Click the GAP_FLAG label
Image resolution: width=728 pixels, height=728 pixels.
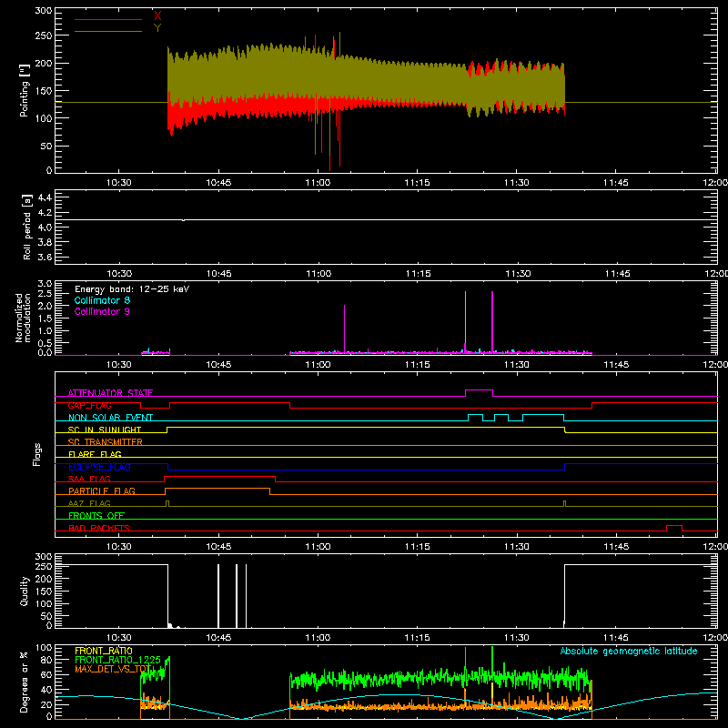tap(89, 405)
